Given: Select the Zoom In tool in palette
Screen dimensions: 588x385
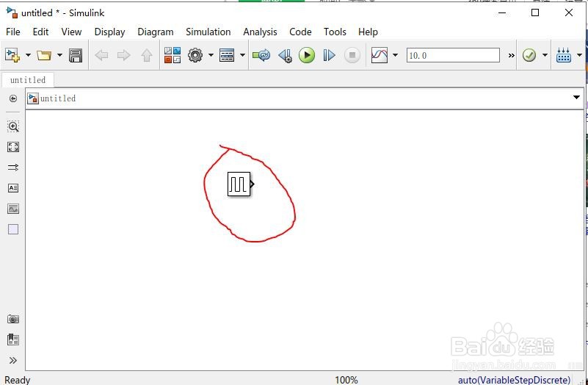Looking at the screenshot, I should [x=13, y=126].
